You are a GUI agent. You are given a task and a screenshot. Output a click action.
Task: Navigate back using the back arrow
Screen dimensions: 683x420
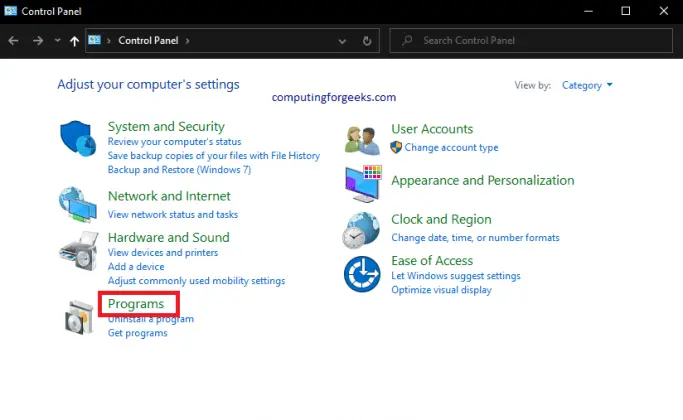pos(14,41)
